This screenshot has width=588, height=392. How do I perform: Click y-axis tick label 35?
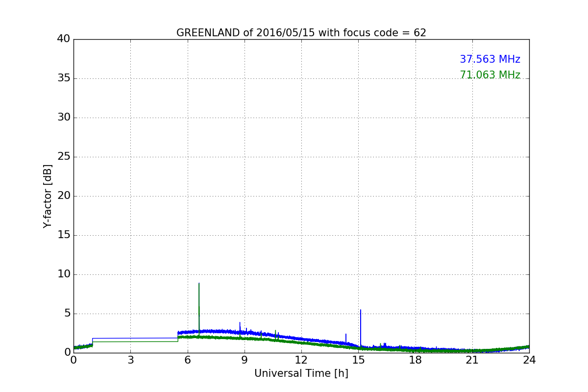pos(64,78)
